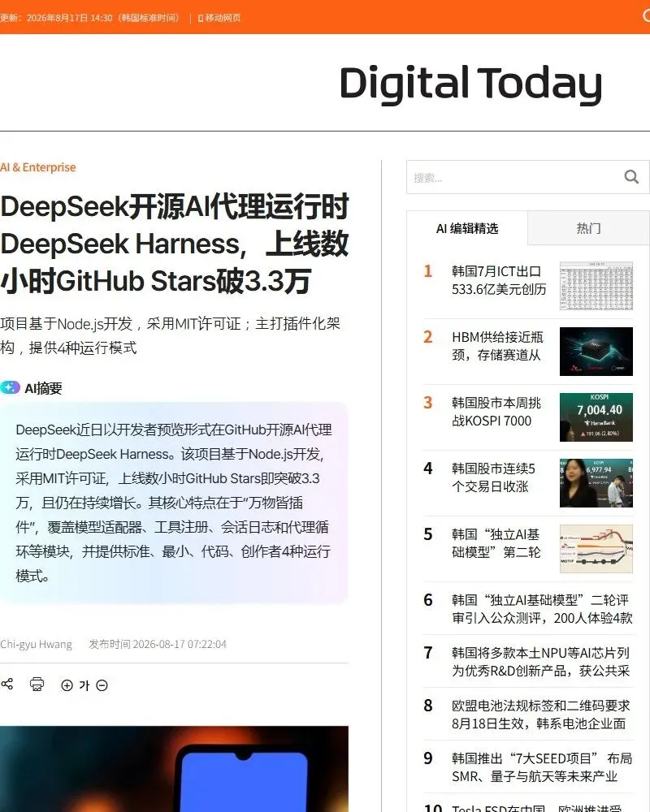Click the search magnifier icon

pos(630,177)
